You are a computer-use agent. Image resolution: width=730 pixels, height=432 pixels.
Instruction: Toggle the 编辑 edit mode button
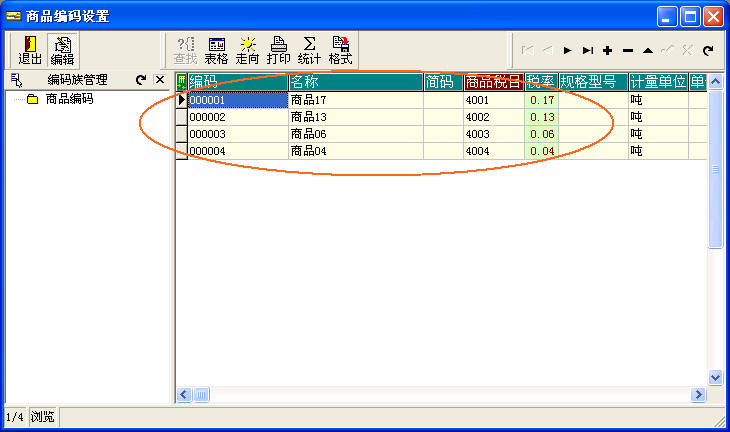coord(62,50)
